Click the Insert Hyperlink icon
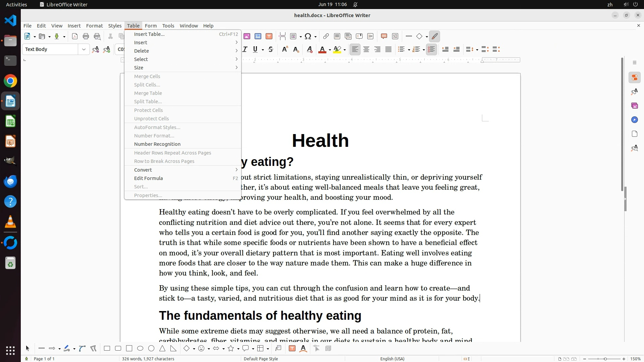The image size is (644, 362). (326, 37)
